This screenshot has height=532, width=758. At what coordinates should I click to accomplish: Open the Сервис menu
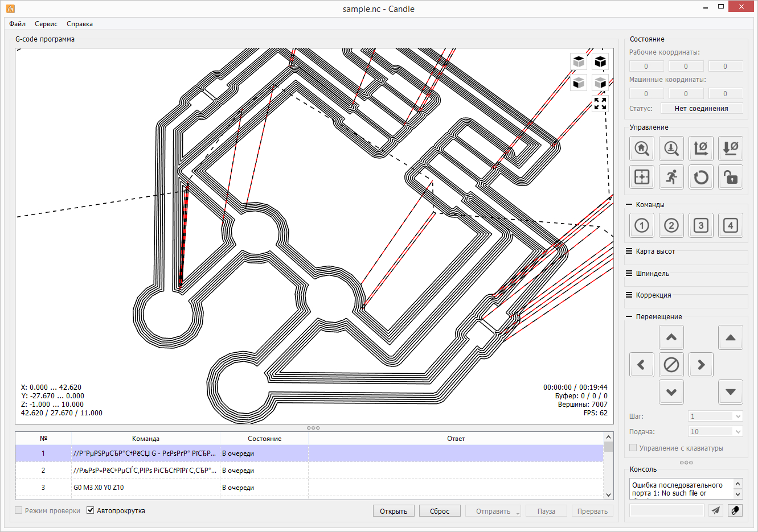tap(46, 24)
